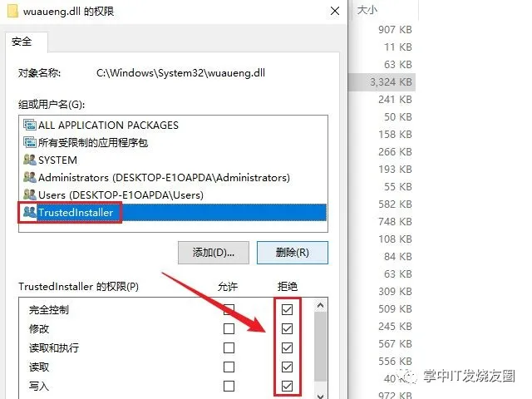The width and height of the screenshot is (532, 399).
Task: Click the 删除(R) button
Action: coord(293,253)
